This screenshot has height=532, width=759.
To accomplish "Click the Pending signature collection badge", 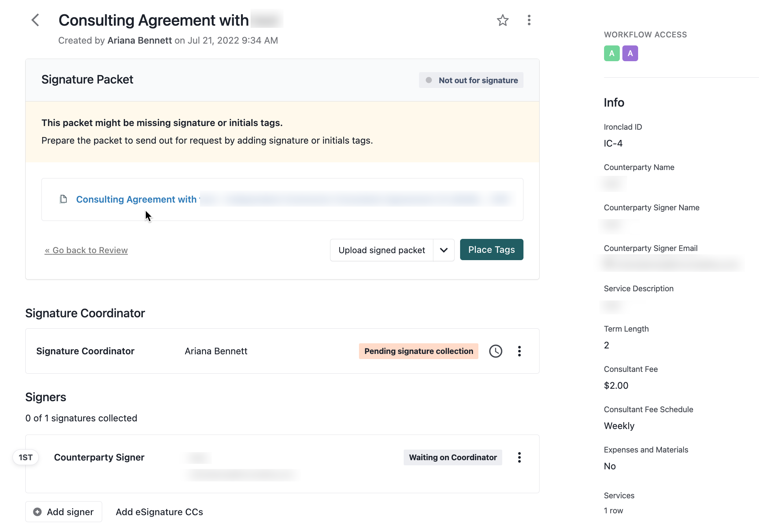I will coord(418,351).
